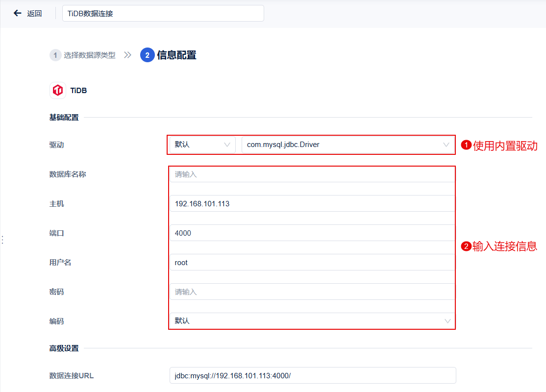Focus the 主机 host field
The image size is (546, 392).
[312, 204]
